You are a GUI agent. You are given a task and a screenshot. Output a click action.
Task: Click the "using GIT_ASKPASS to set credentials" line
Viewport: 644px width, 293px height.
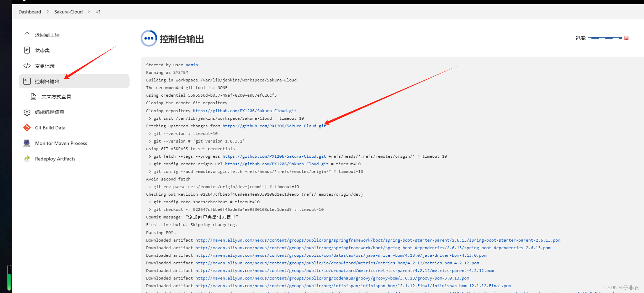tap(190, 149)
